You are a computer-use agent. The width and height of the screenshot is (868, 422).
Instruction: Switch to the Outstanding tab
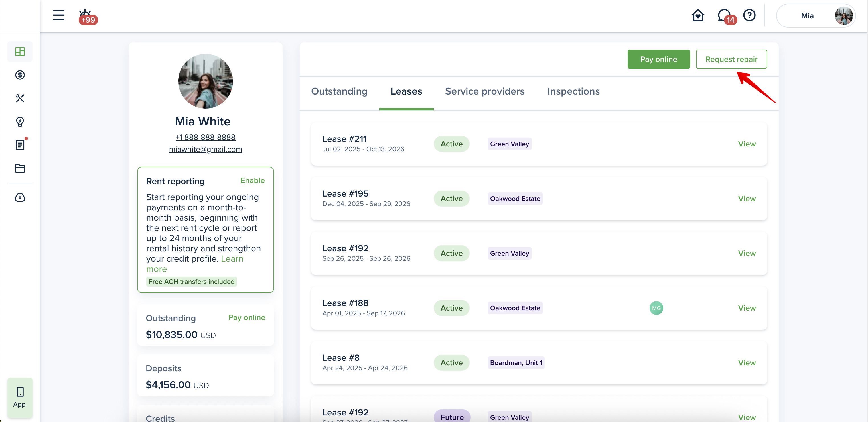point(339,91)
